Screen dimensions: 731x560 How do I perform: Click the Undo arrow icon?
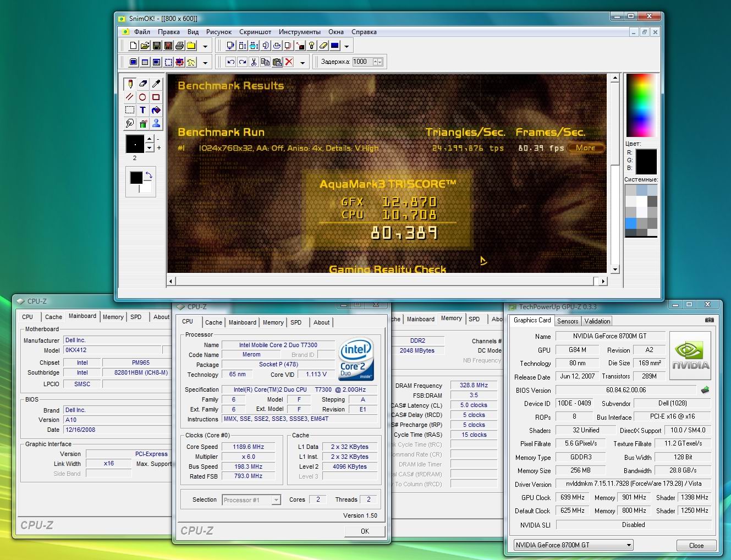pyautogui.click(x=230, y=62)
